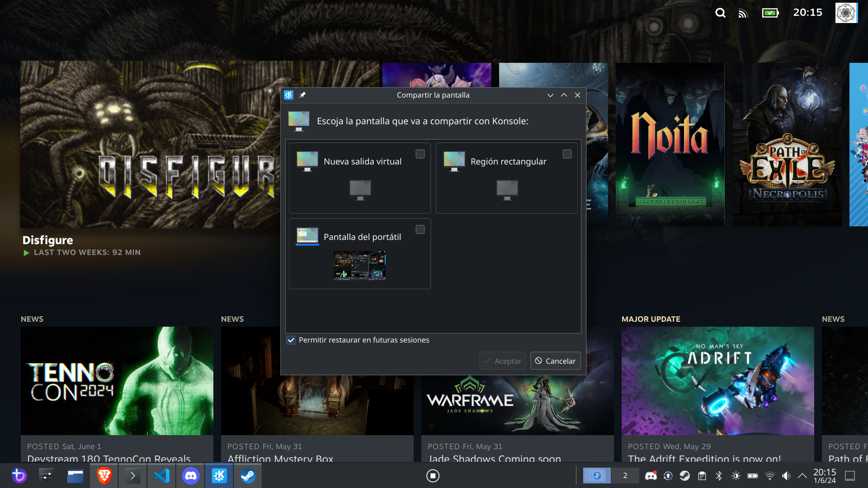Uncheck Permitir restaurar en futuras sesiones
The height and width of the screenshot is (488, 868).
point(291,340)
